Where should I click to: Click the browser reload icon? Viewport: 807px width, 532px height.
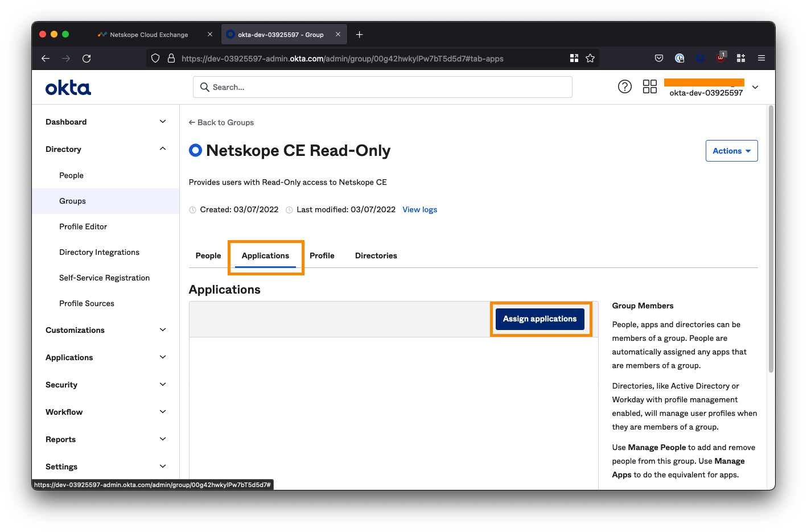coord(87,58)
